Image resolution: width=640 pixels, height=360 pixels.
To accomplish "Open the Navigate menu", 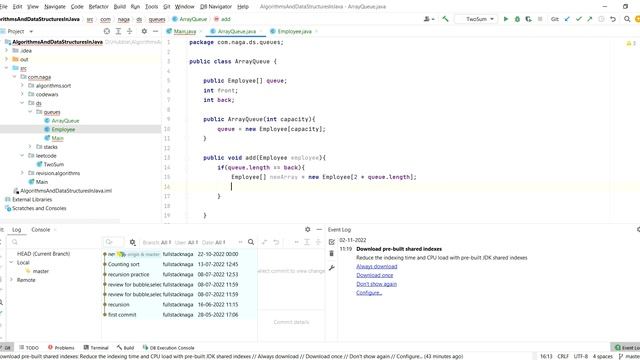I will tap(55, 7).
